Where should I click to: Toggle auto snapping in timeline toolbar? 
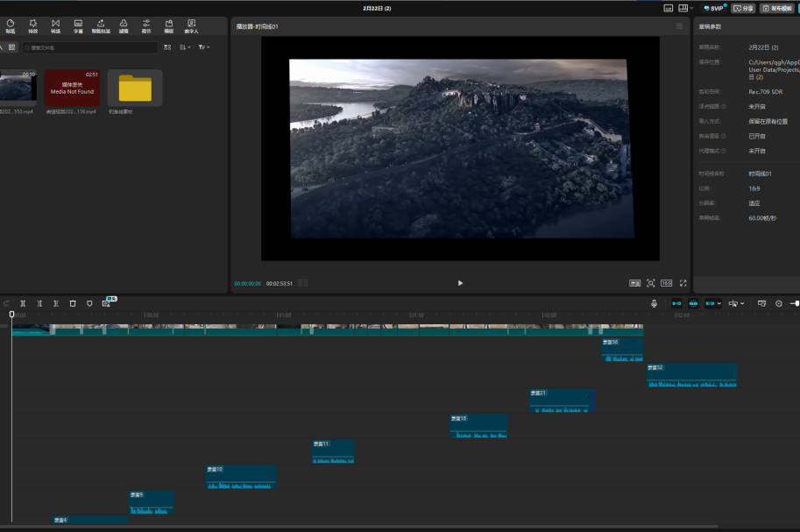(x=693, y=303)
